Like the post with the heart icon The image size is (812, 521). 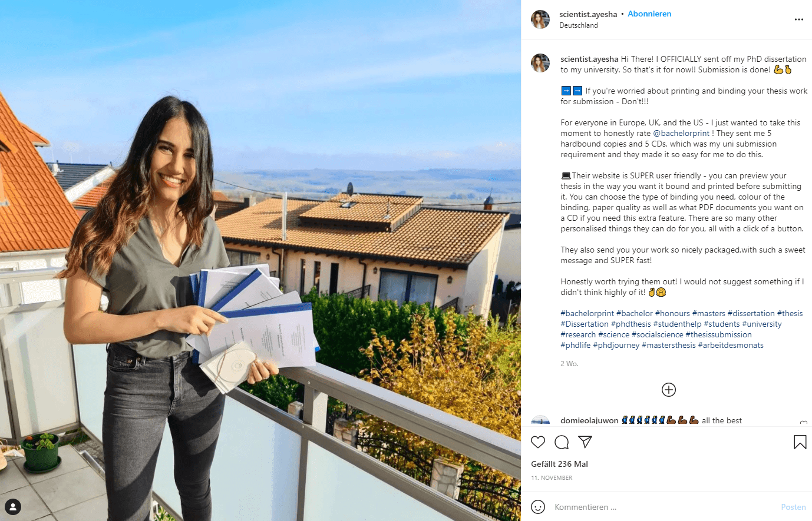tap(538, 442)
